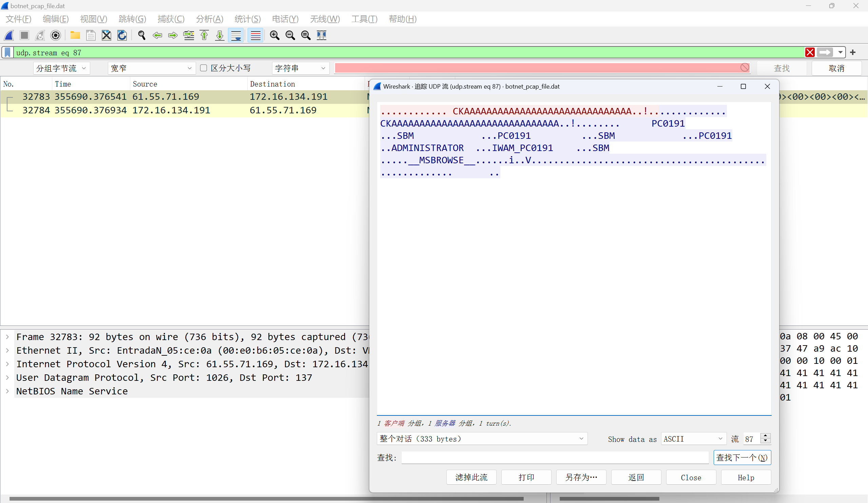Open the find packet magnifier icon

click(141, 35)
